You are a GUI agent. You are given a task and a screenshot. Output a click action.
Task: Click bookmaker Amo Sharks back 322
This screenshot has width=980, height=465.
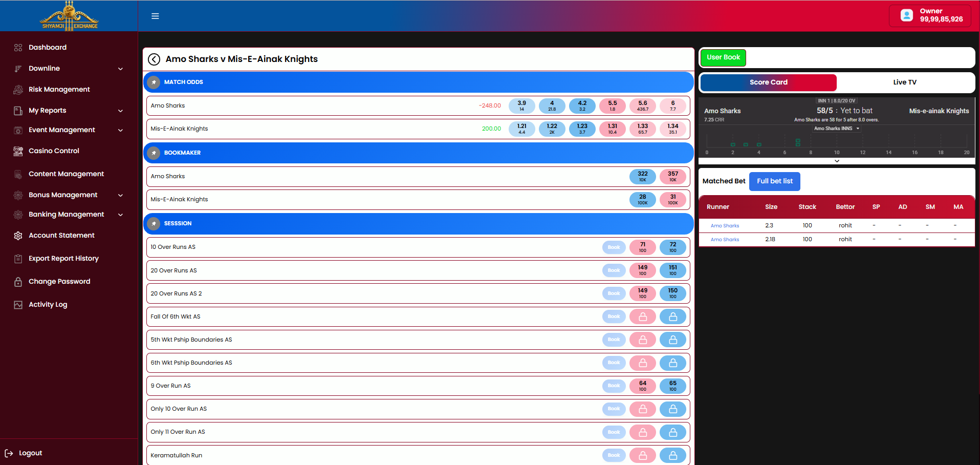click(x=643, y=177)
